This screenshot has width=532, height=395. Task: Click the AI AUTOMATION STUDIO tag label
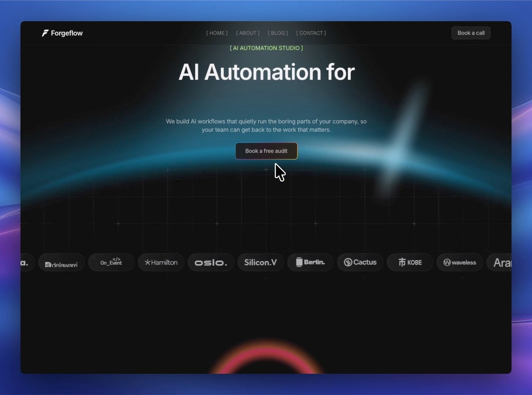[266, 48]
